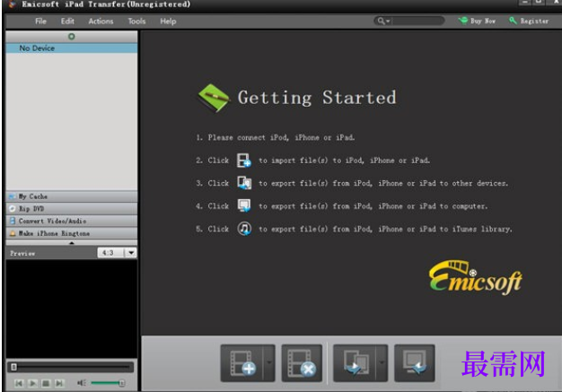Viewport: 562px width, 392px height.
Task: Click the green Buy Now cart icon
Action: tap(463, 21)
